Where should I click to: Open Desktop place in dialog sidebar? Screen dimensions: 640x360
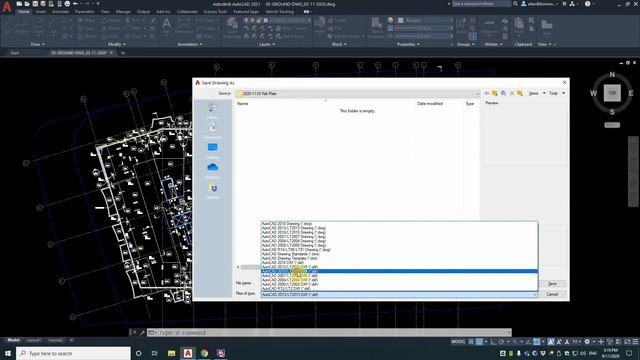click(212, 150)
